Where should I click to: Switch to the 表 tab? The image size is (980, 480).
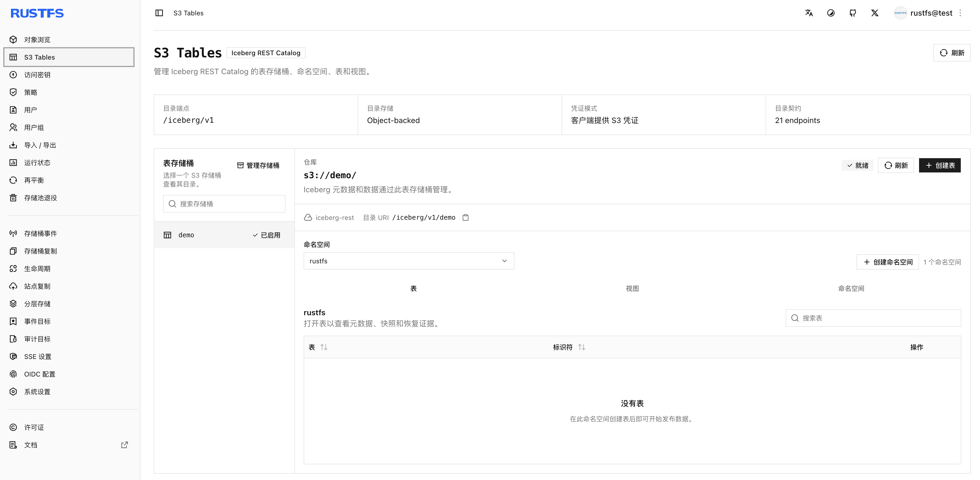click(x=413, y=289)
